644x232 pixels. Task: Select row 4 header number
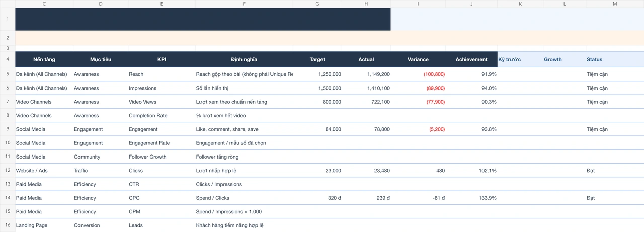pyautogui.click(x=8, y=59)
